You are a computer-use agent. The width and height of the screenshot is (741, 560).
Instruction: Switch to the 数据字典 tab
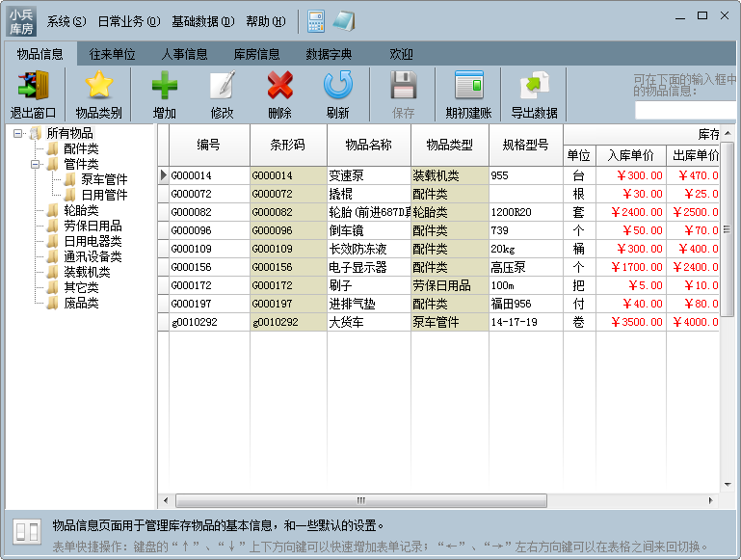pyautogui.click(x=329, y=54)
